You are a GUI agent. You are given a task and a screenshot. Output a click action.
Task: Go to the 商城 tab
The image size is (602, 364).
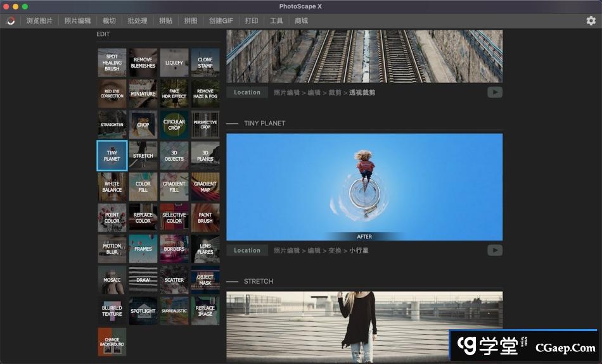(x=301, y=21)
